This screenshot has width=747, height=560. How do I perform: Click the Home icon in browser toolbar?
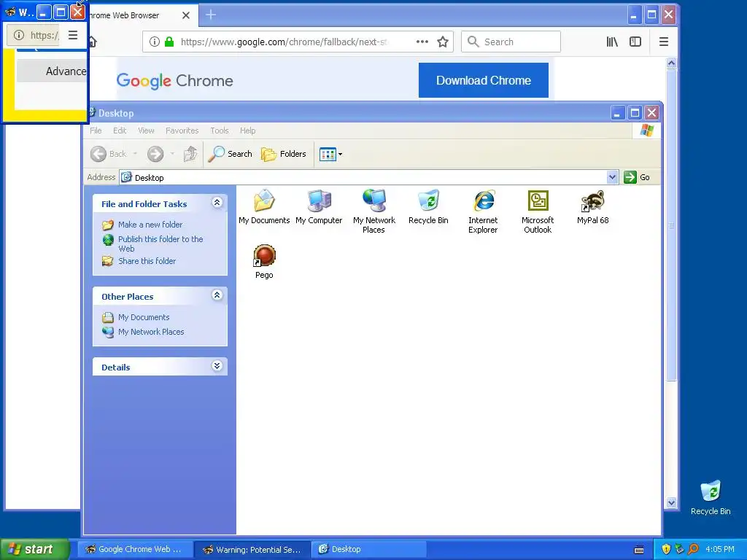pyautogui.click(x=93, y=42)
